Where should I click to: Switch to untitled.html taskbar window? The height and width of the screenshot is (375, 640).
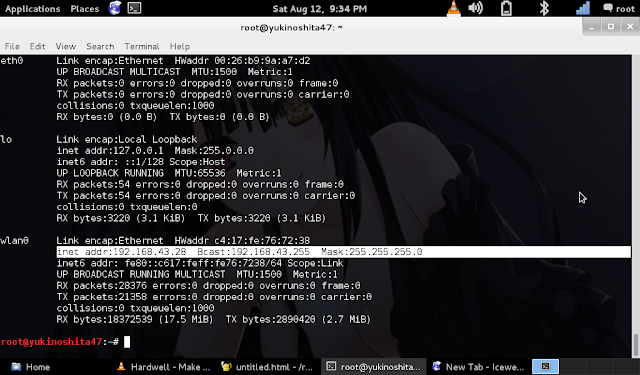point(267,367)
